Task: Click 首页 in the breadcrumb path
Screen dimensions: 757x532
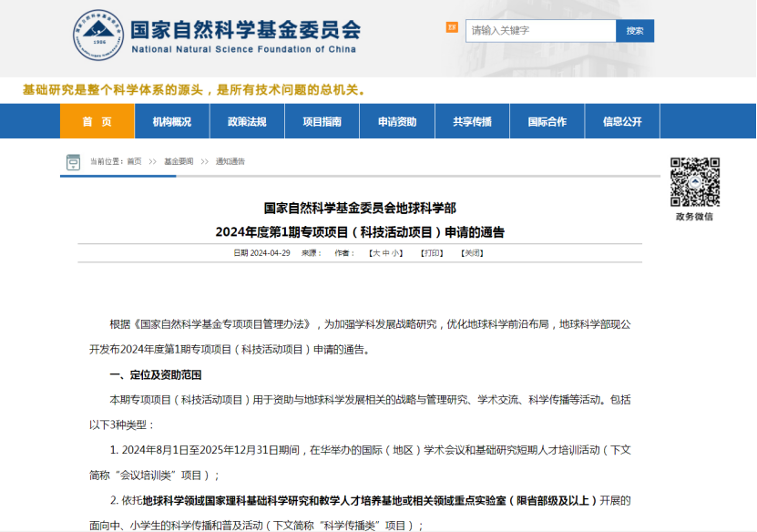Action: click(134, 161)
